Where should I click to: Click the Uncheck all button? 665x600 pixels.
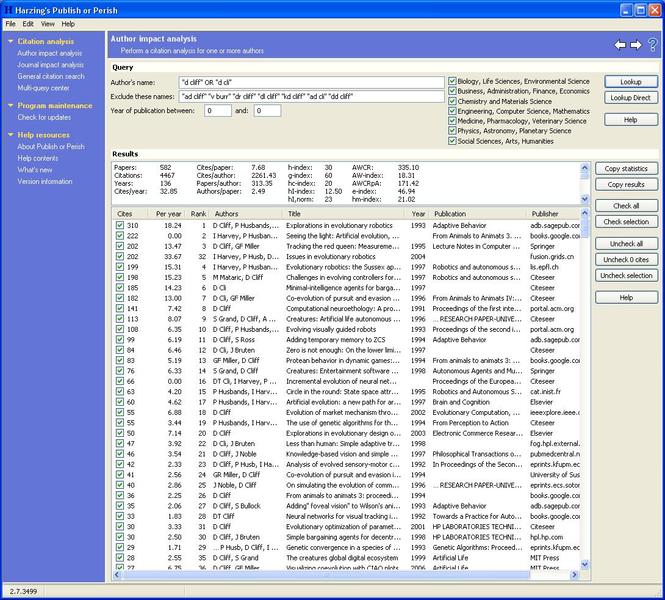coord(626,243)
